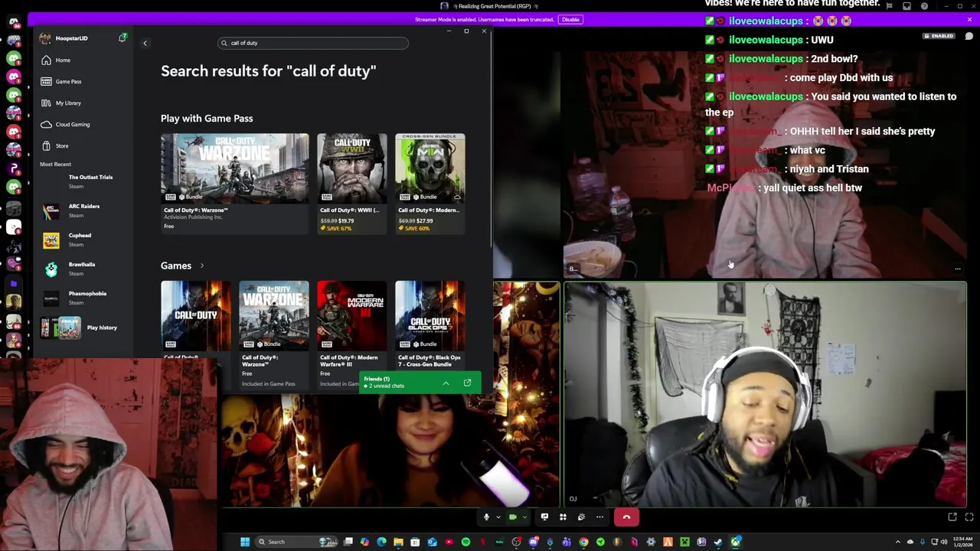Dismiss the Streamer Mode banner
The width and height of the screenshot is (980, 551).
click(969, 18)
